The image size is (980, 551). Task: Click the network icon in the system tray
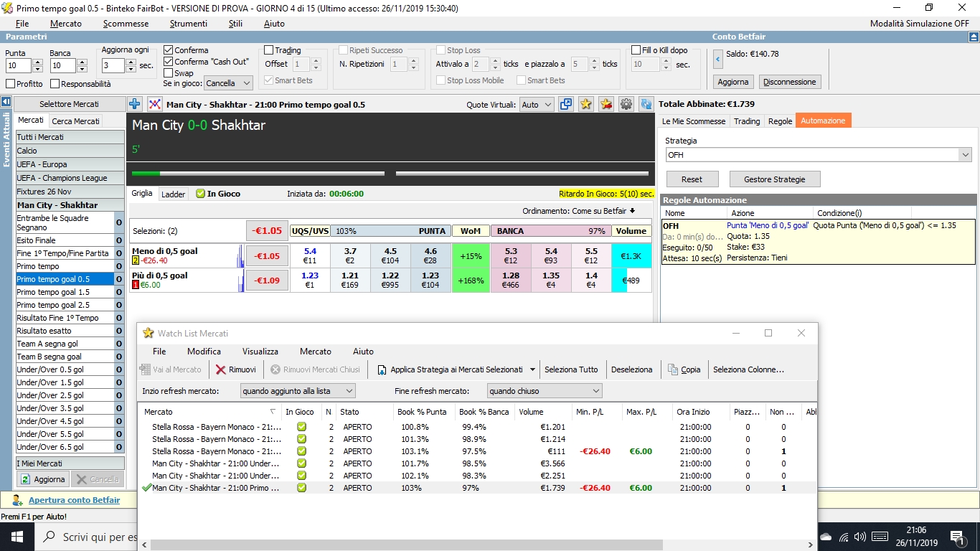(843, 537)
